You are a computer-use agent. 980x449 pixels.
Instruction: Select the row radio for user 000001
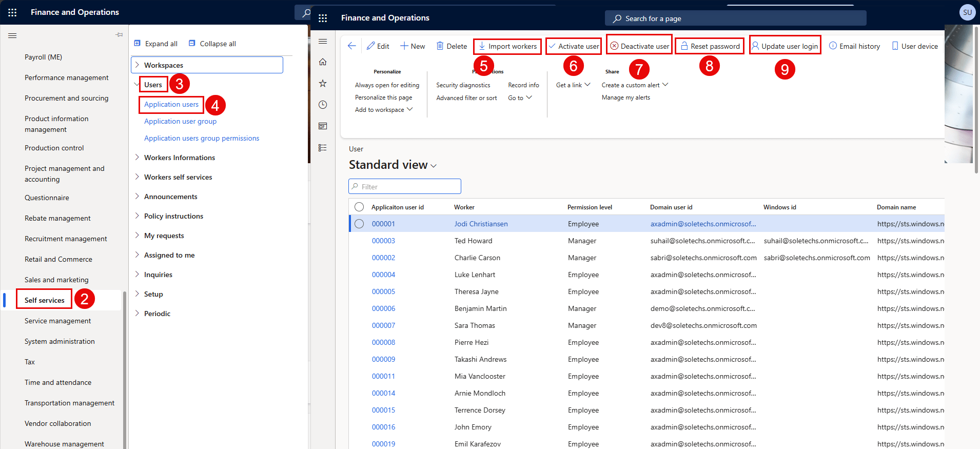pos(359,224)
